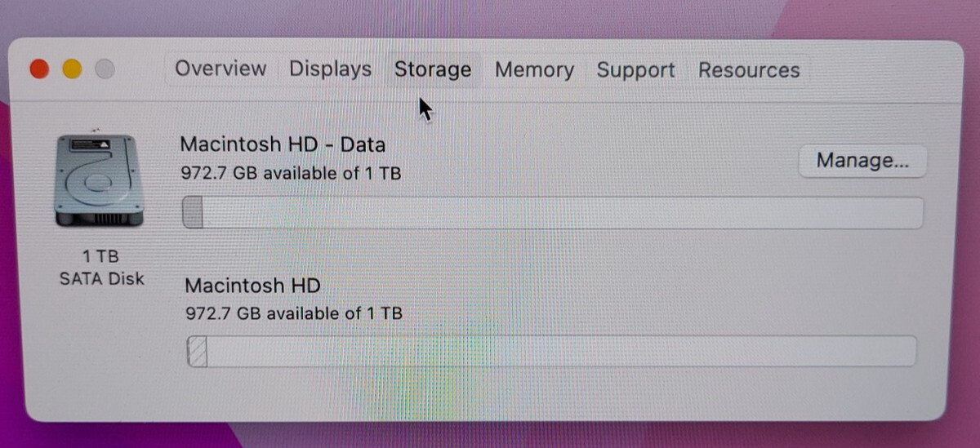Click the greyed-out zoom window button
Screen dimensions: 980x448
(105, 69)
